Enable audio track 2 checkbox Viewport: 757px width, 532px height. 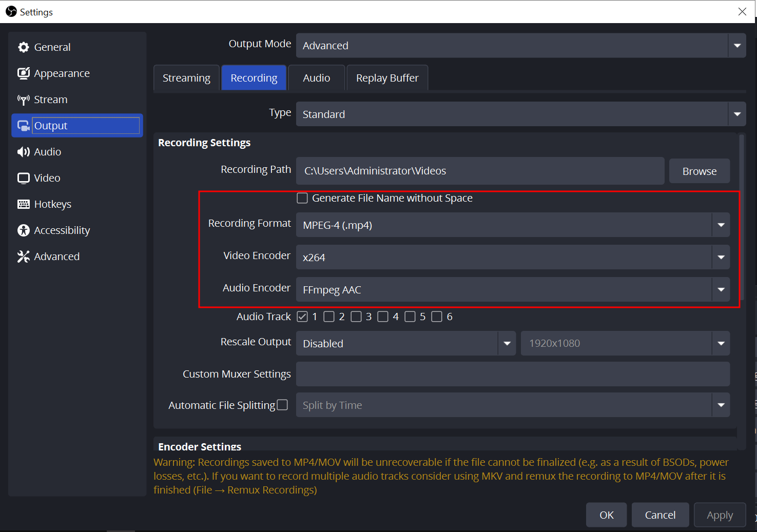pyautogui.click(x=329, y=317)
